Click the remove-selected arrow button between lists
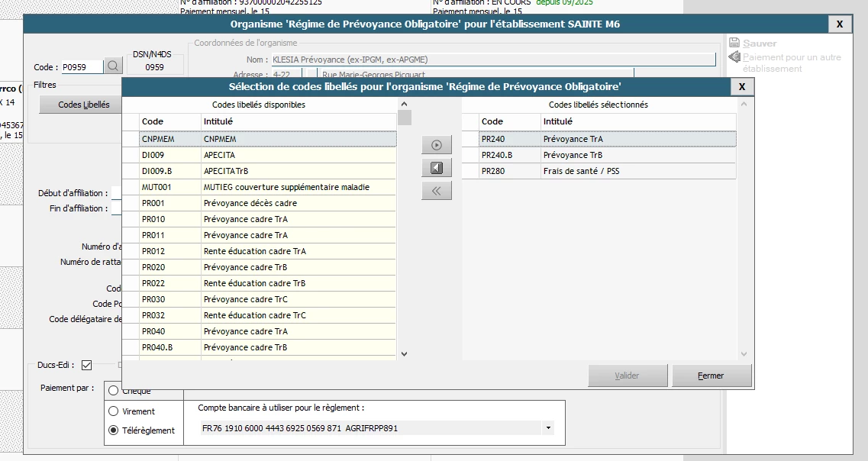The image size is (868, 461). (x=437, y=168)
